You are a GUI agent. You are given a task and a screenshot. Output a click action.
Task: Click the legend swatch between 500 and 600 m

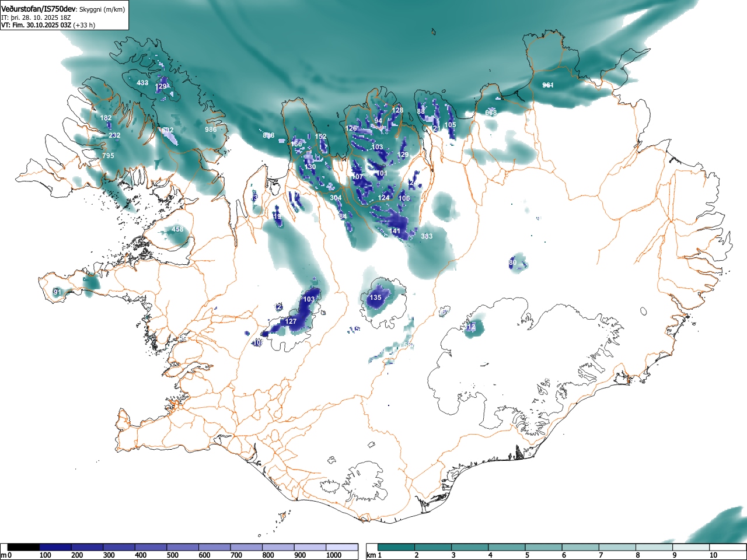[x=183, y=547]
